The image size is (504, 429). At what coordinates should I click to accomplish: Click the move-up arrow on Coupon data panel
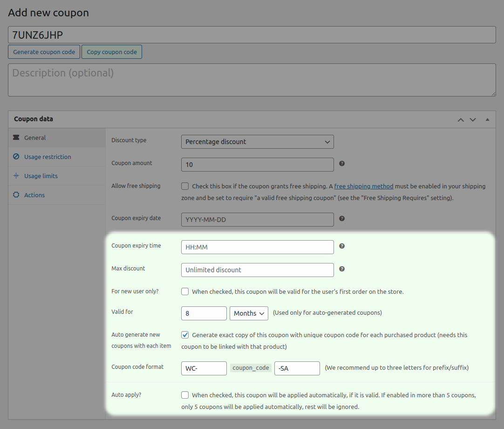[x=461, y=120]
